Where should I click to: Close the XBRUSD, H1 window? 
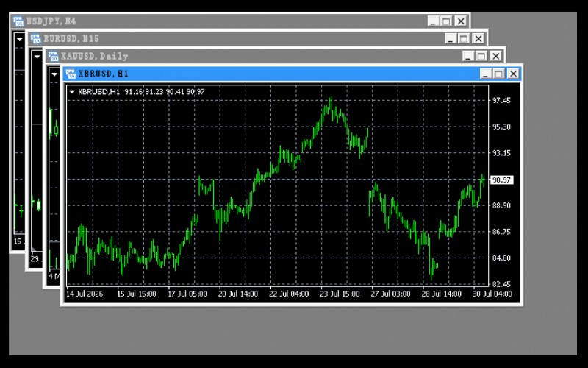[x=513, y=74]
